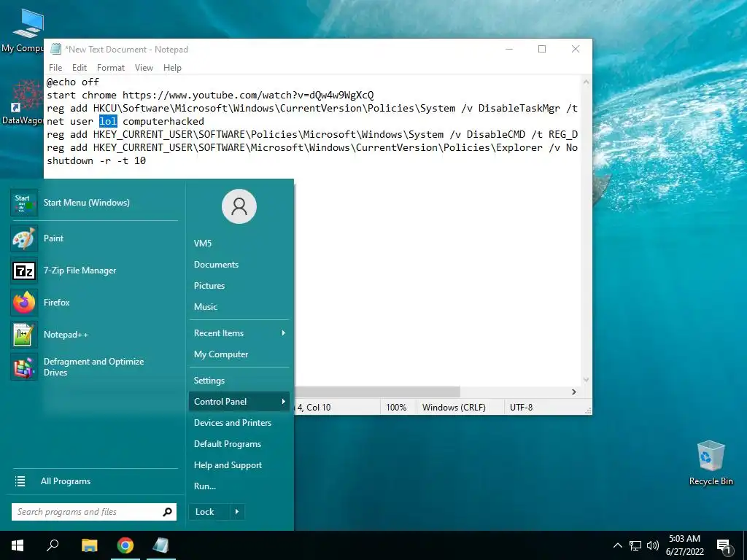Click 'DisableTaskMgr' text in Notepad
The width and height of the screenshot is (747, 560).
coord(519,108)
